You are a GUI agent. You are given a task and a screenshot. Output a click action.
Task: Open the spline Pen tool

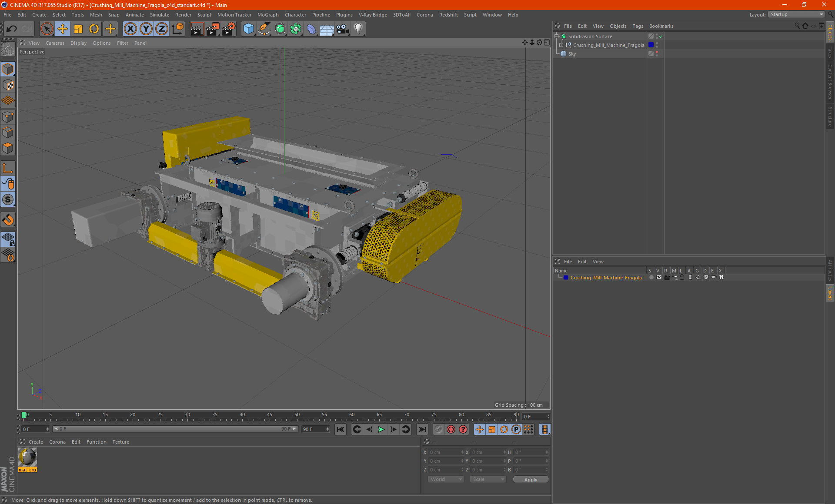(x=264, y=29)
